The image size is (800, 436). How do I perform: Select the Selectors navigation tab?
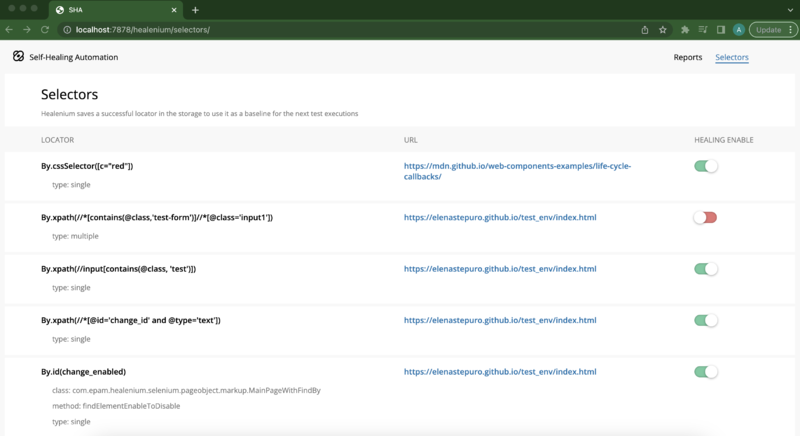732,57
